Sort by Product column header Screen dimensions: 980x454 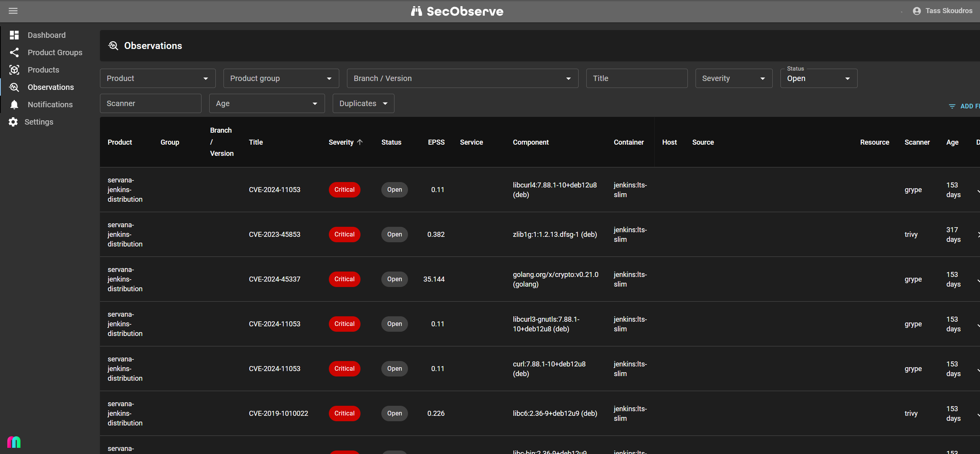120,142
